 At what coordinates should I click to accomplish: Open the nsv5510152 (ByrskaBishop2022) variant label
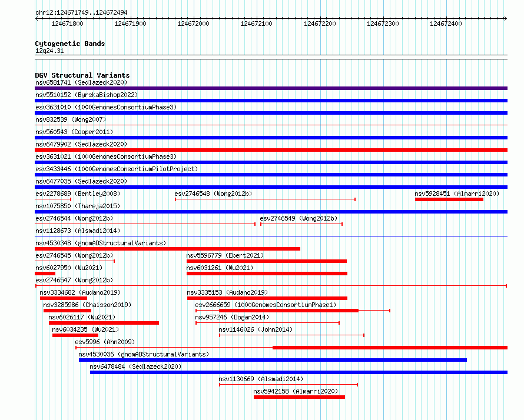[x=87, y=95]
